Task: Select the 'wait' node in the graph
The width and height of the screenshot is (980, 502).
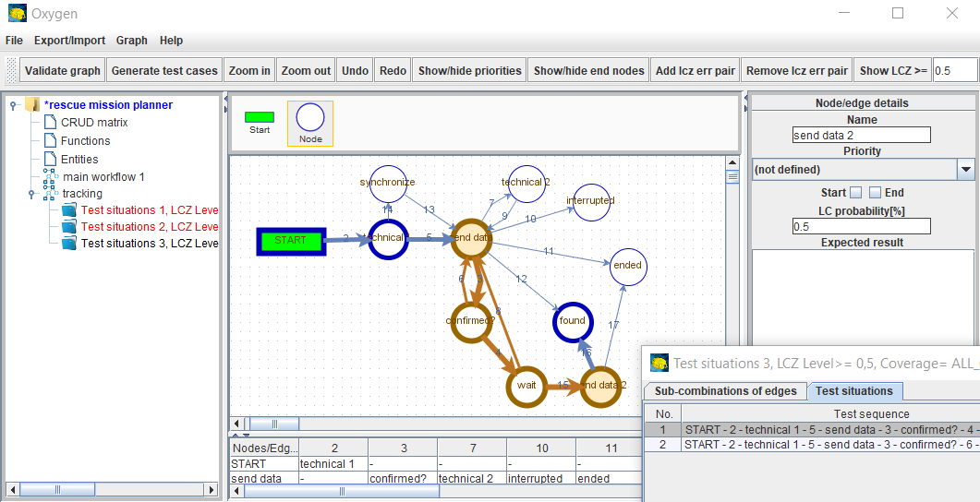Action: pyautogui.click(x=526, y=386)
